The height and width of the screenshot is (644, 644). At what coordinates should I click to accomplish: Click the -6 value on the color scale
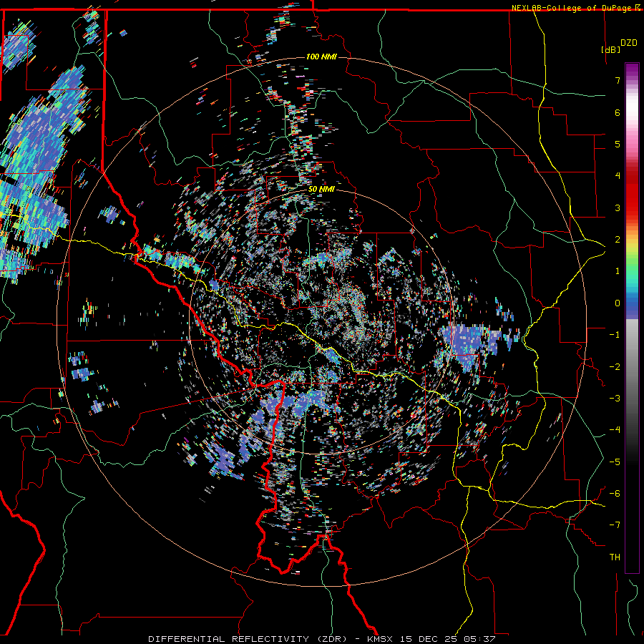point(615,494)
